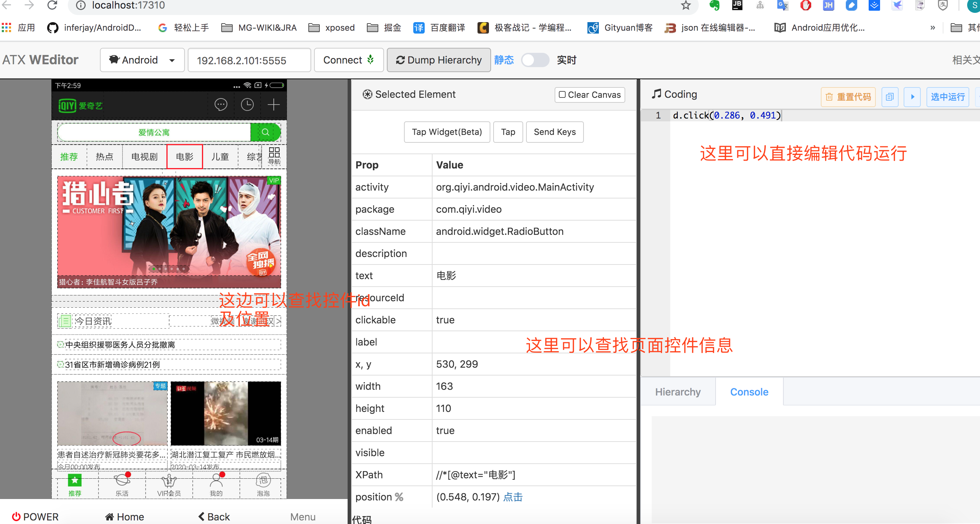This screenshot has width=980, height=524.
Task: Click the search magnifier icon in iQIYI app
Action: click(265, 132)
